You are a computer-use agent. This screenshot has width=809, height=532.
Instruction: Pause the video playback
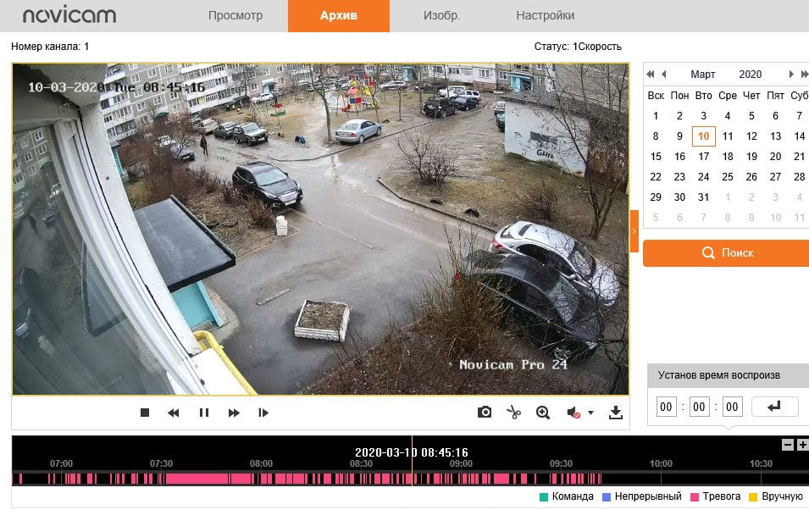coord(204,413)
